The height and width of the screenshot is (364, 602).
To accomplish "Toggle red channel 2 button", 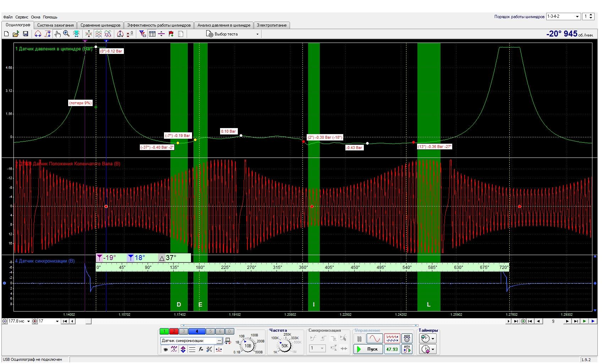I will pyautogui.click(x=174, y=331).
